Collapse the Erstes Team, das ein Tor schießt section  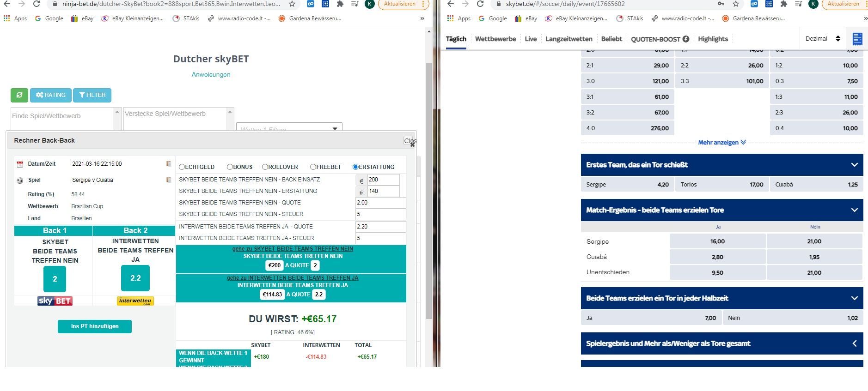point(854,165)
